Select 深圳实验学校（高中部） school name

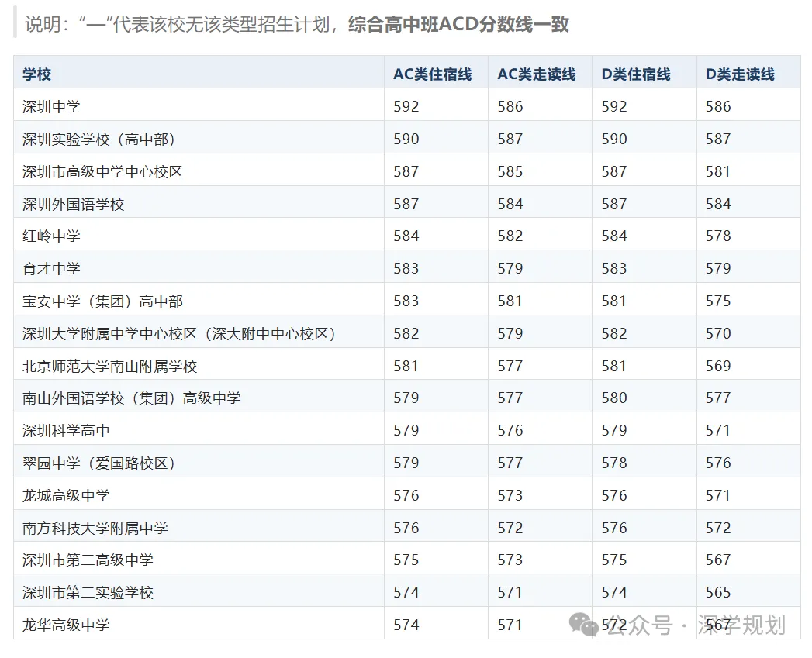[98, 140]
